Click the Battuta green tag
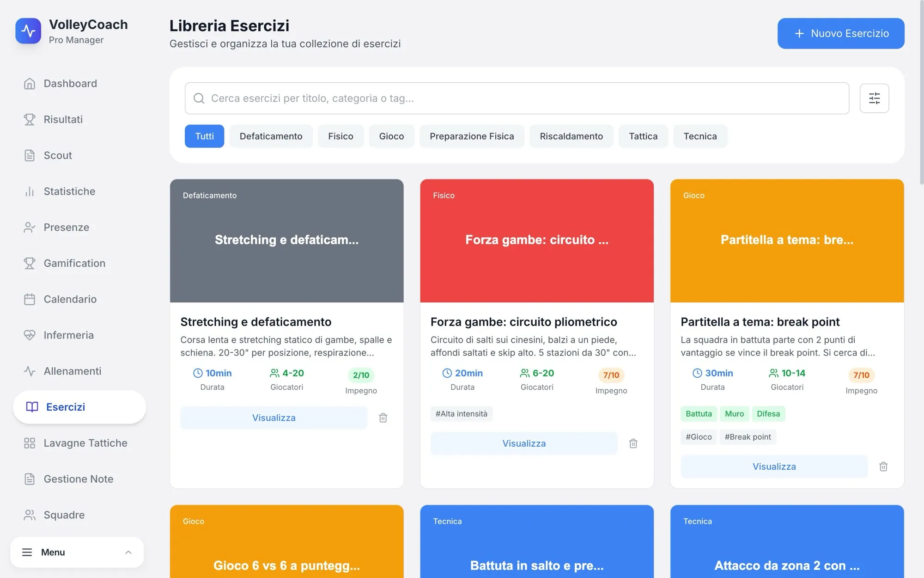 (699, 414)
